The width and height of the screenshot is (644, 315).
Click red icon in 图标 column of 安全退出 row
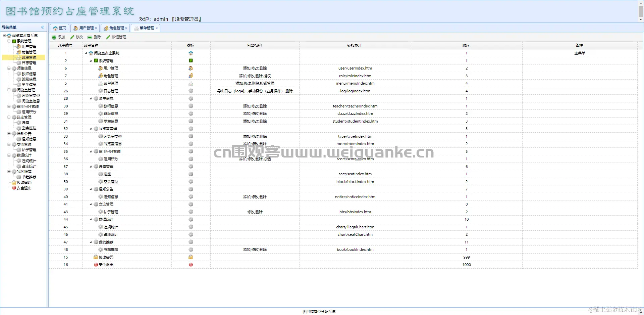[191, 265]
